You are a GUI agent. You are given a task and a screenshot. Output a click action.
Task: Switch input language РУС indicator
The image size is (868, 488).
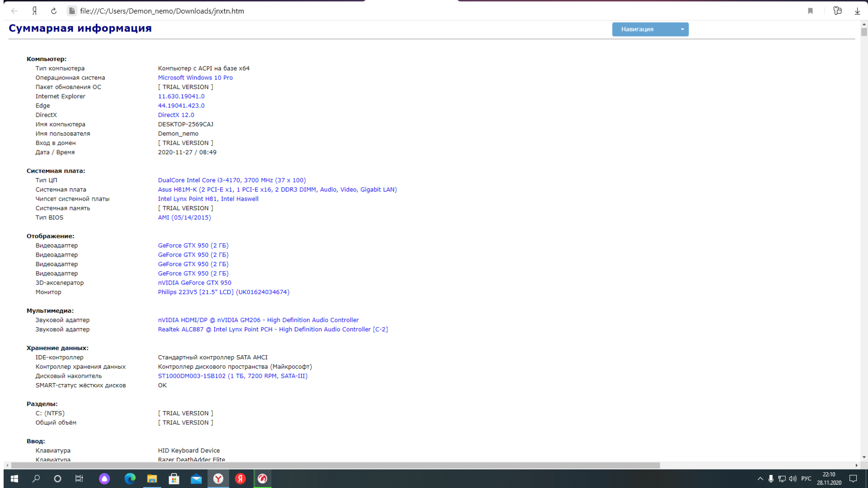(x=806, y=479)
